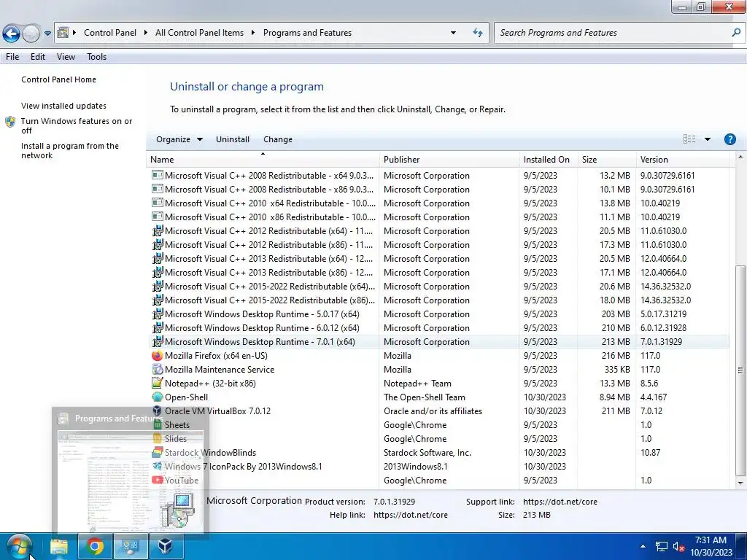Open File Explorer from taskbar

coord(59,547)
